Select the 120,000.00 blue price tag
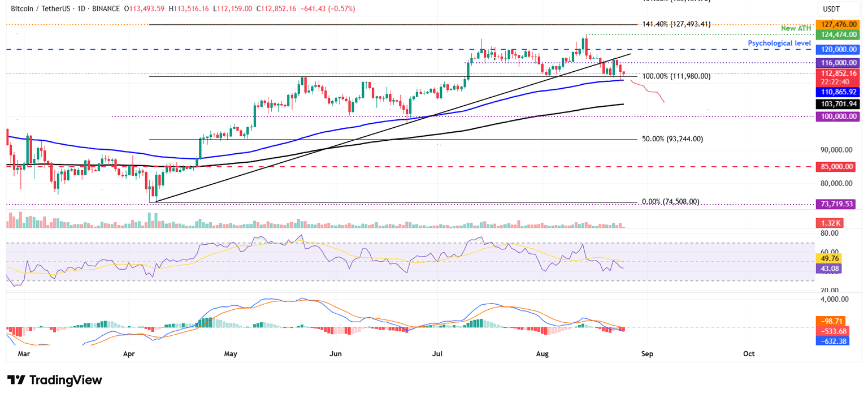868x398 pixels. [838, 49]
